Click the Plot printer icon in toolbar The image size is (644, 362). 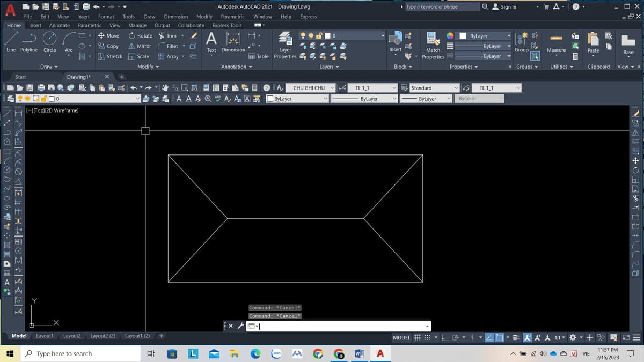(40, 88)
